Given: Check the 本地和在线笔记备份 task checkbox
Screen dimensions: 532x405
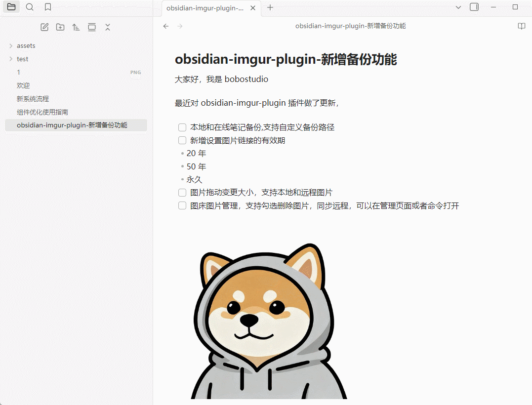Looking at the screenshot, I should [x=182, y=127].
